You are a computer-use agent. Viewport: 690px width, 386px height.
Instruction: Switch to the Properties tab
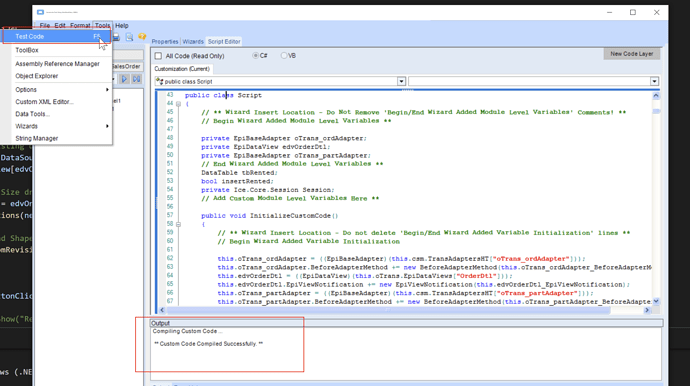(165, 41)
